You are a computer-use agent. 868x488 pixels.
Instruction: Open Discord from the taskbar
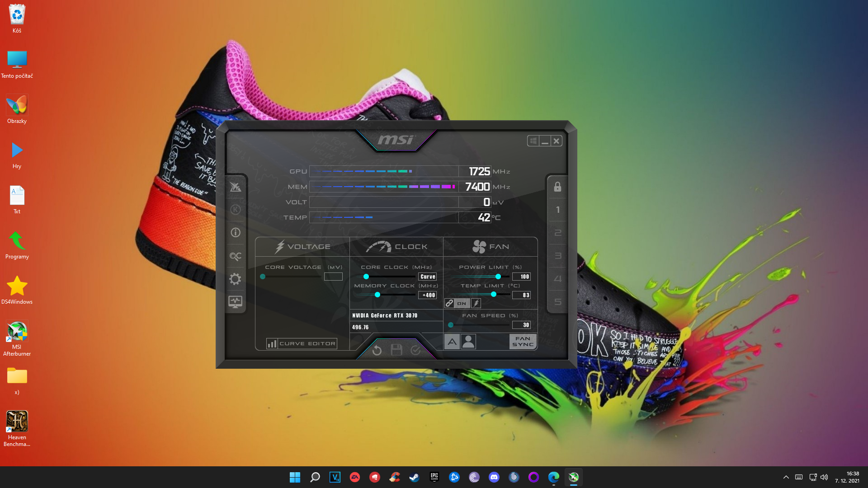coord(494,477)
